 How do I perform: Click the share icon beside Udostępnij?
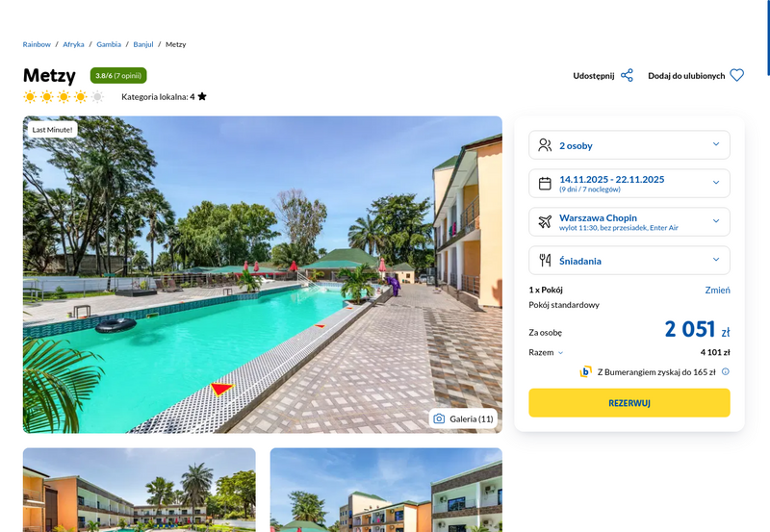tap(627, 76)
